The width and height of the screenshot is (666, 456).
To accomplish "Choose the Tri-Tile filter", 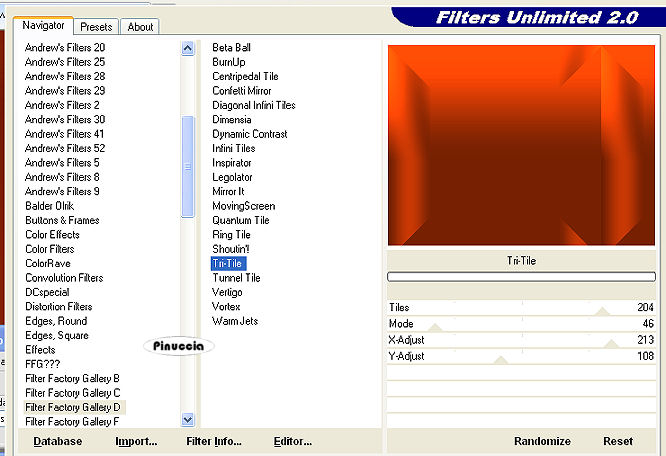I will (228, 264).
